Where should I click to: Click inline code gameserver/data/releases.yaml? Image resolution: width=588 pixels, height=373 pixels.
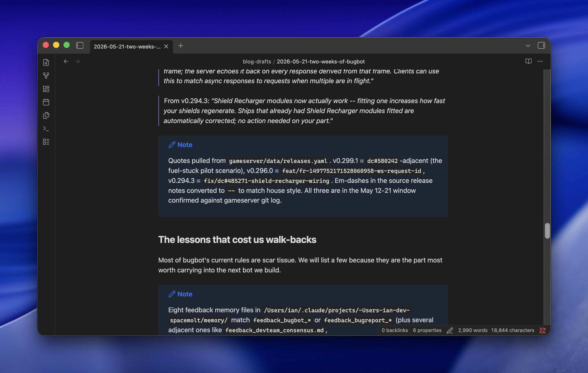[278, 161]
